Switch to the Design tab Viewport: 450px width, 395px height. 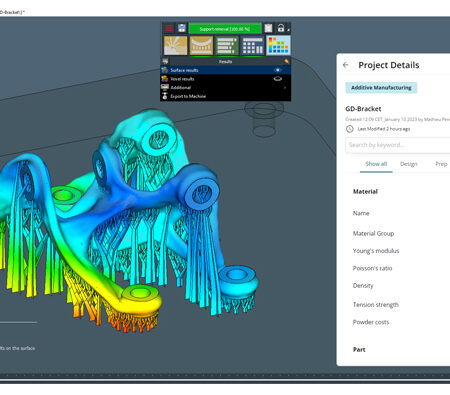(409, 164)
